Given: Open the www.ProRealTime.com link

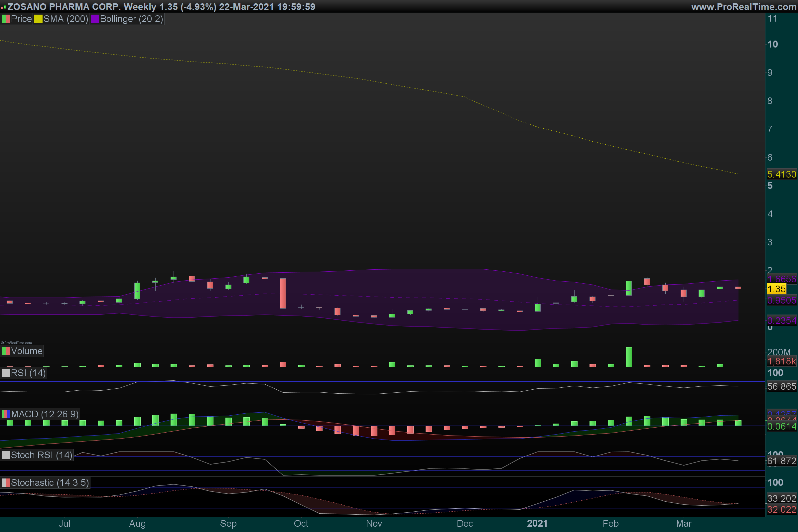Looking at the screenshot, I should pyautogui.click(x=743, y=7).
